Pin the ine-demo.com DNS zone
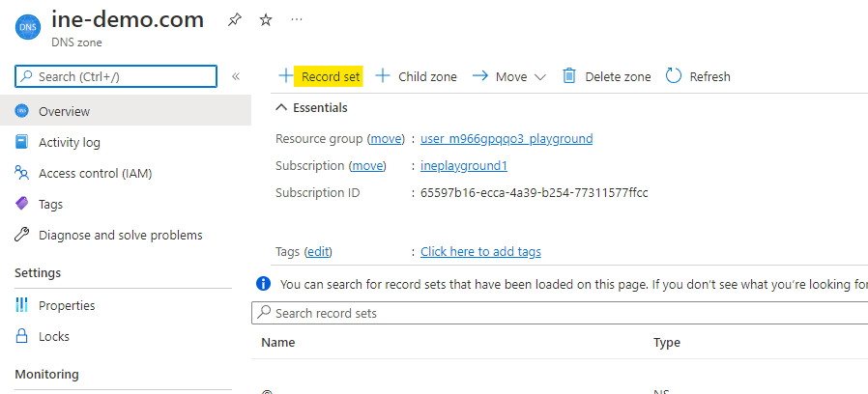The image size is (868, 394). (234, 20)
